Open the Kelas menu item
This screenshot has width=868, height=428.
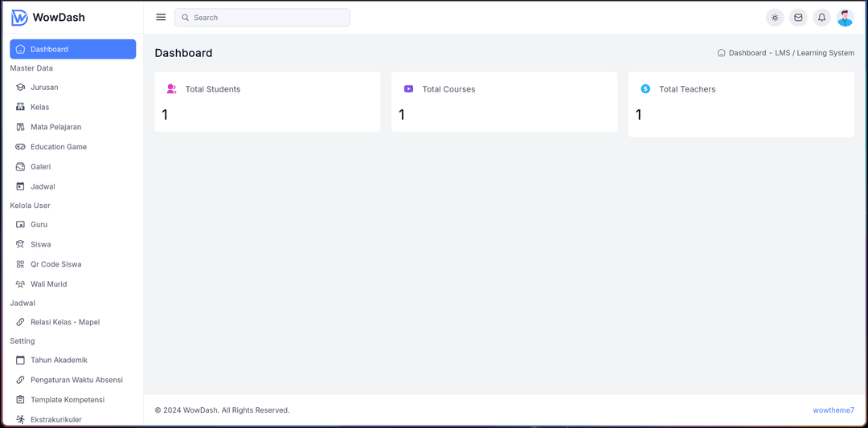(73, 107)
